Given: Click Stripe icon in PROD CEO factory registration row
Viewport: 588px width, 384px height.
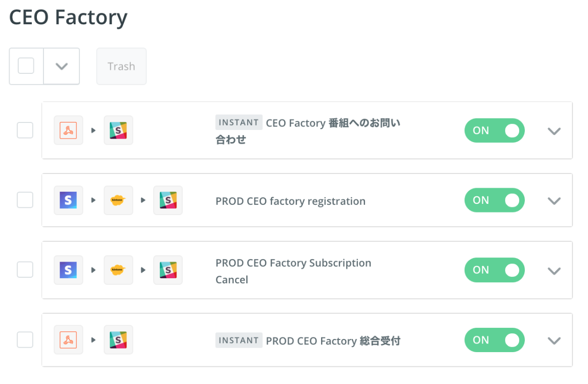Looking at the screenshot, I should tap(68, 200).
